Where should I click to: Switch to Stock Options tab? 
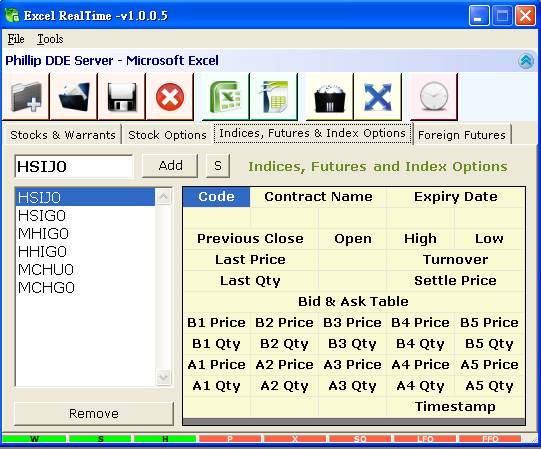point(167,135)
